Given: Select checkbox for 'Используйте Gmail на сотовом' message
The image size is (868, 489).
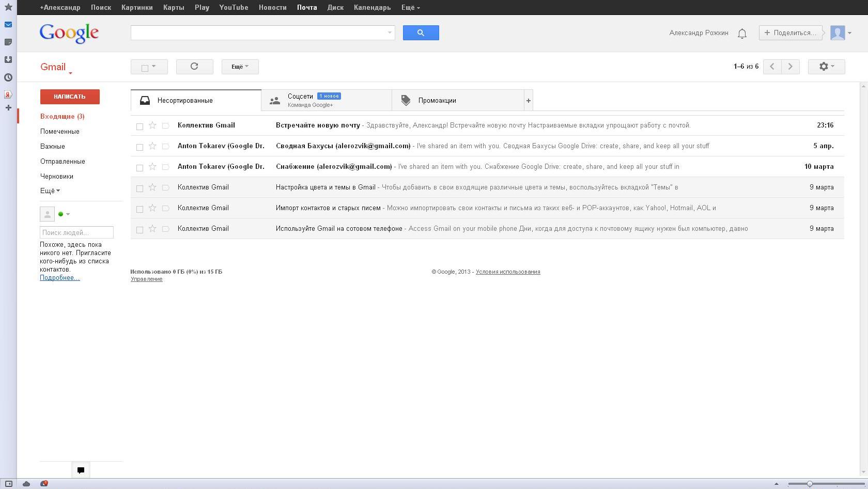Looking at the screenshot, I should point(139,229).
